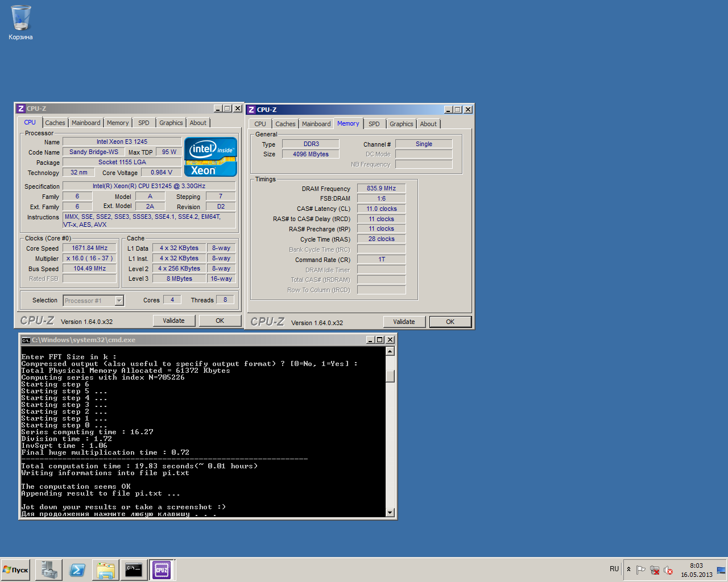
Task: Open the Recycle Bin (Корзина) desktop icon
Action: 20,23
